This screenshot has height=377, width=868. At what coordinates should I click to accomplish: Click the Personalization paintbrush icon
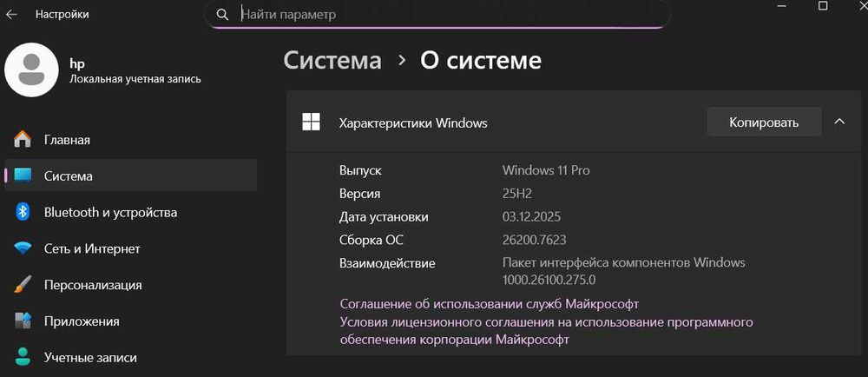(23, 285)
